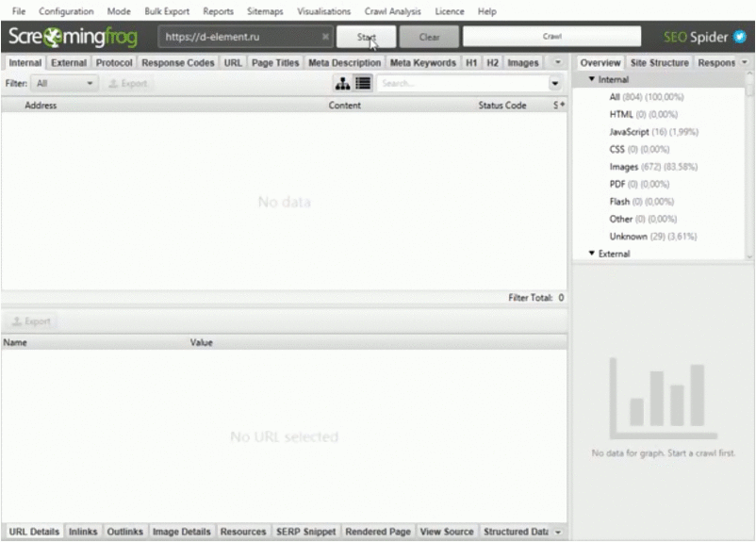
Task: Click the Crawl progress bar
Action: [x=551, y=37]
